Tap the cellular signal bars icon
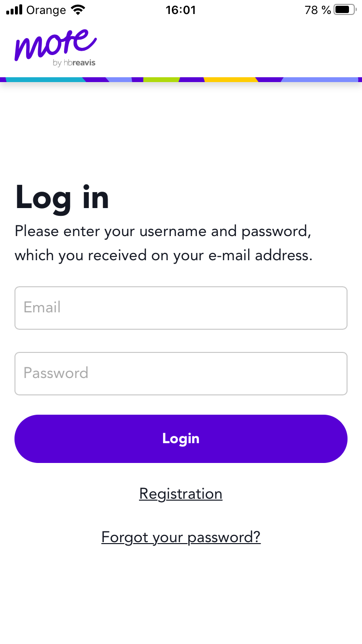 pyautogui.click(x=14, y=10)
